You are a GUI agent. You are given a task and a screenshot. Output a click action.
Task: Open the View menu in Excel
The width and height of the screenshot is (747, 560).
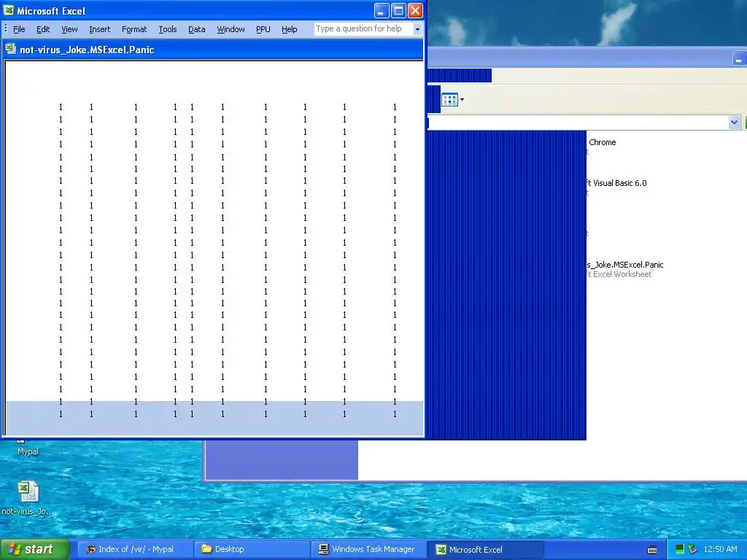click(x=69, y=29)
